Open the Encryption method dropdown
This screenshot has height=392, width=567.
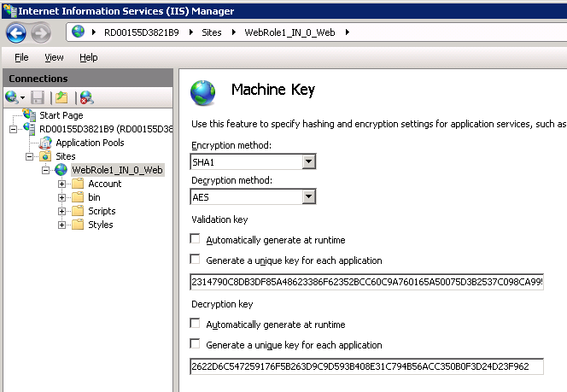(309, 161)
